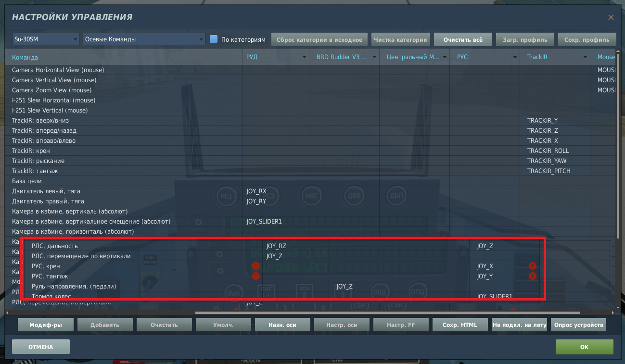Click the Чистка категории button

point(400,39)
